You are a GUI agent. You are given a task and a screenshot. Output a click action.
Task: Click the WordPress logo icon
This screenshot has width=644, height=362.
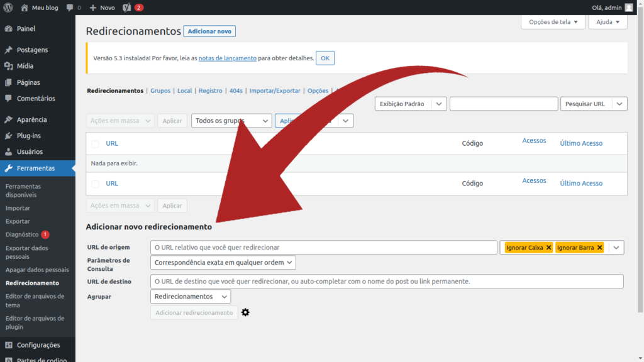click(x=8, y=8)
